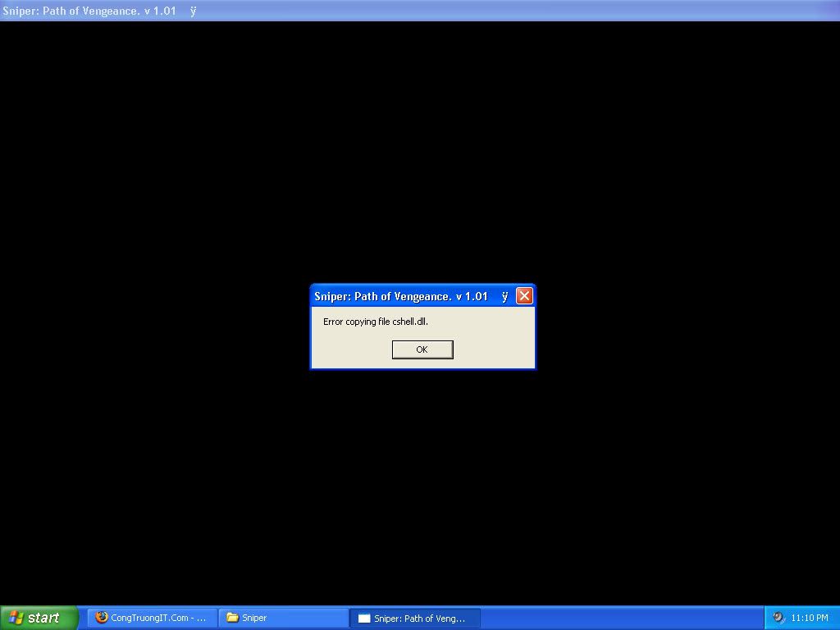Click the folder icon on the Sniper taskbar button
The width and height of the screenshot is (840, 630).
(232, 617)
